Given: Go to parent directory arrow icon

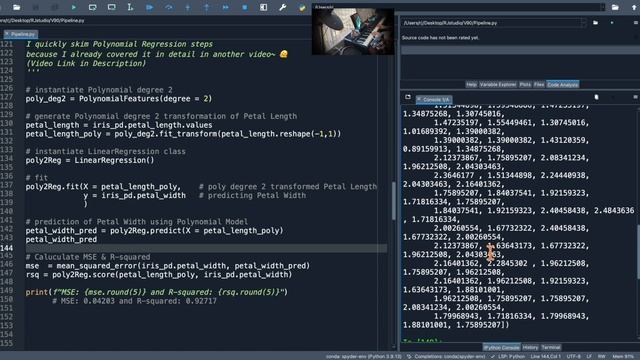Looking at the screenshot, I should 634,7.
